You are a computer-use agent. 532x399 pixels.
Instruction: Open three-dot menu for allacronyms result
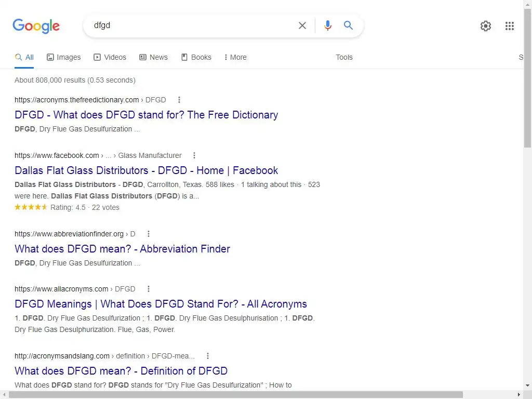[x=148, y=289]
